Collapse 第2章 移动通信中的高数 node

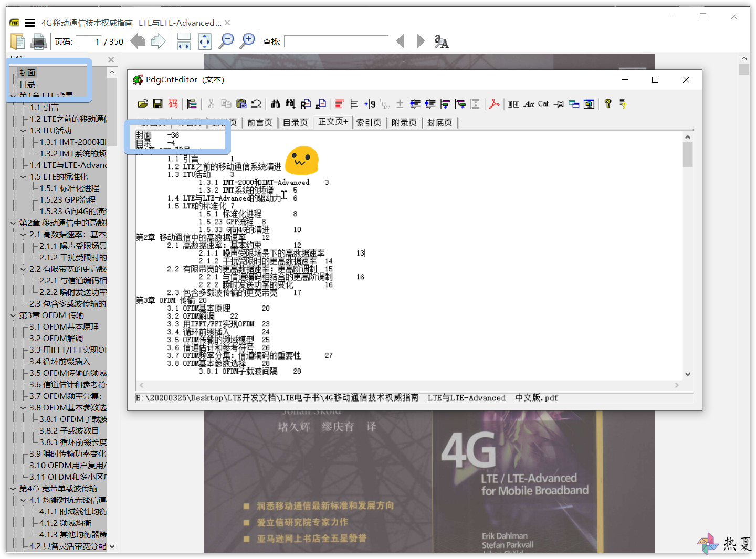click(x=13, y=223)
